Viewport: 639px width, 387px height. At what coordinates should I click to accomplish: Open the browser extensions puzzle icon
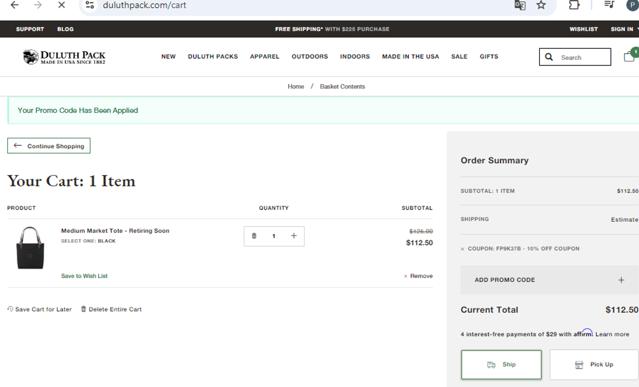pos(574,5)
